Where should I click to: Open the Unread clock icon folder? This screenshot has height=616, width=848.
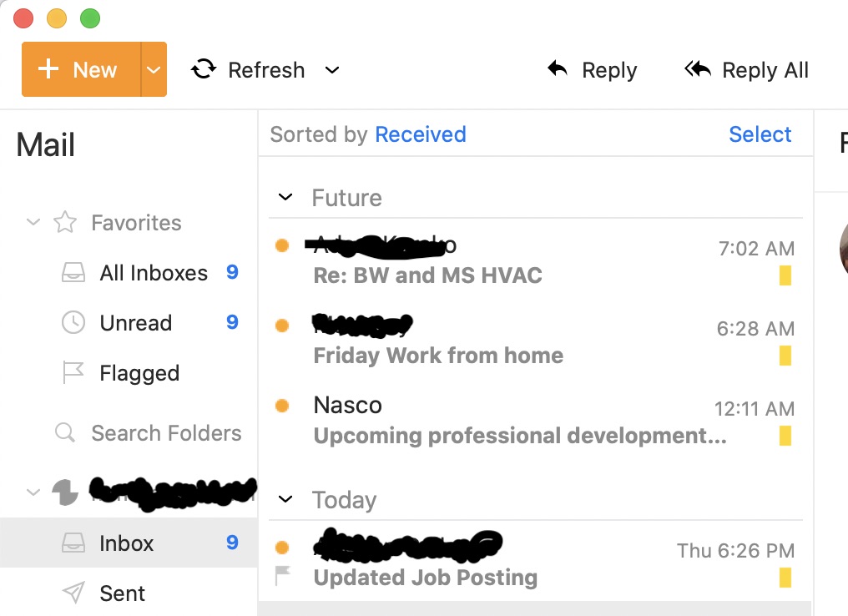coord(73,322)
